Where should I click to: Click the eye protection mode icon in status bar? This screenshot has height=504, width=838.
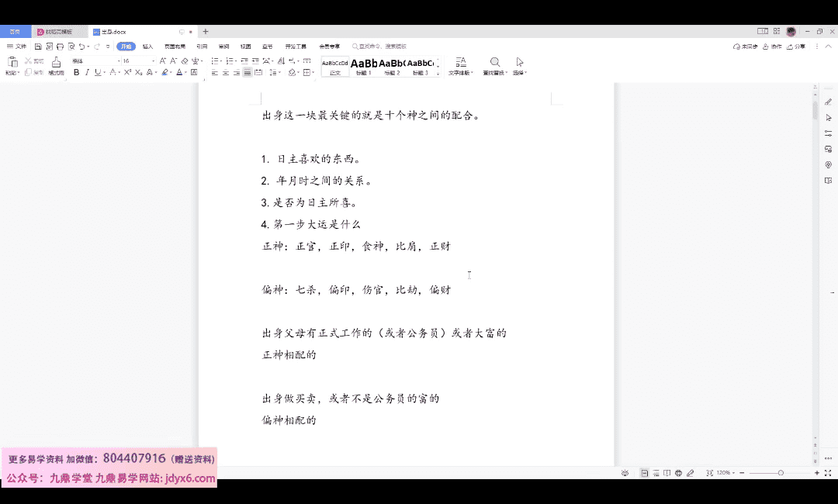coord(625,473)
